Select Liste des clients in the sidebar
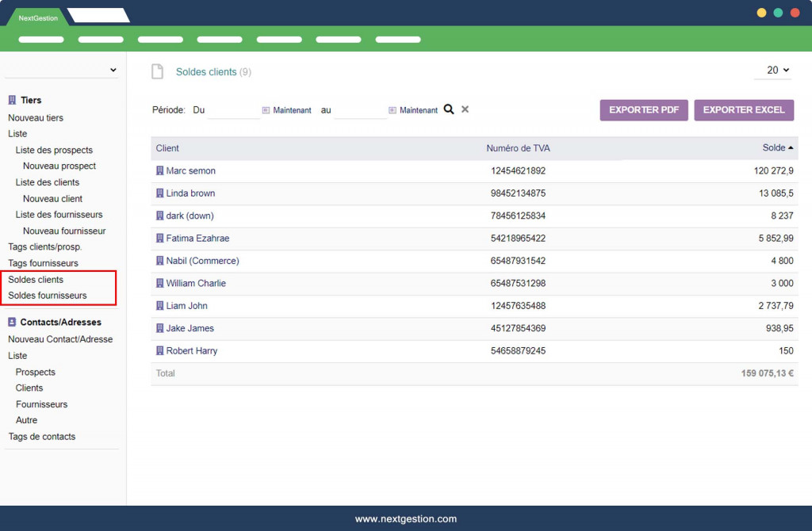812x531 pixels. (48, 182)
